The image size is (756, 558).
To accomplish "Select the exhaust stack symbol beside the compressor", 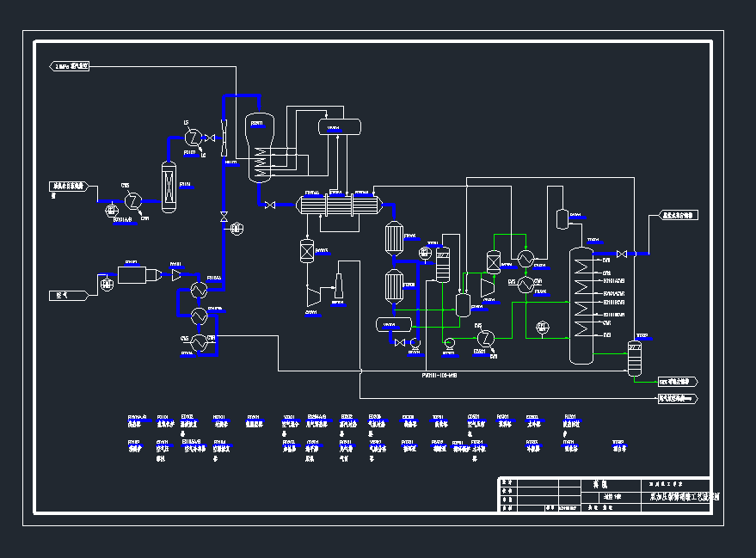I will (x=338, y=288).
